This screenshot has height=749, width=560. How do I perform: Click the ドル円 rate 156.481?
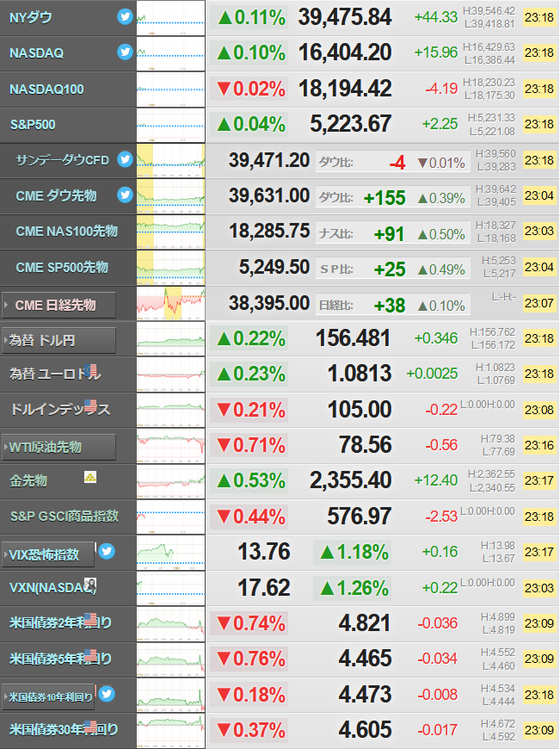[x=354, y=338]
